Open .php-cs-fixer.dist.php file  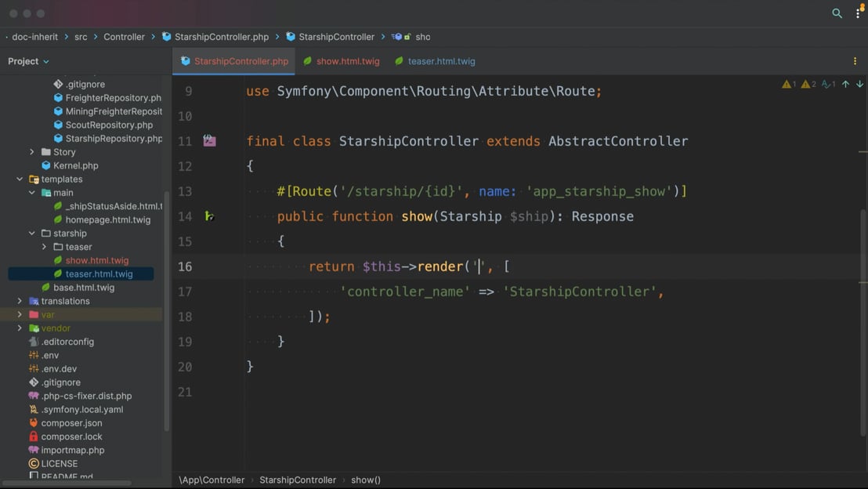86,396
